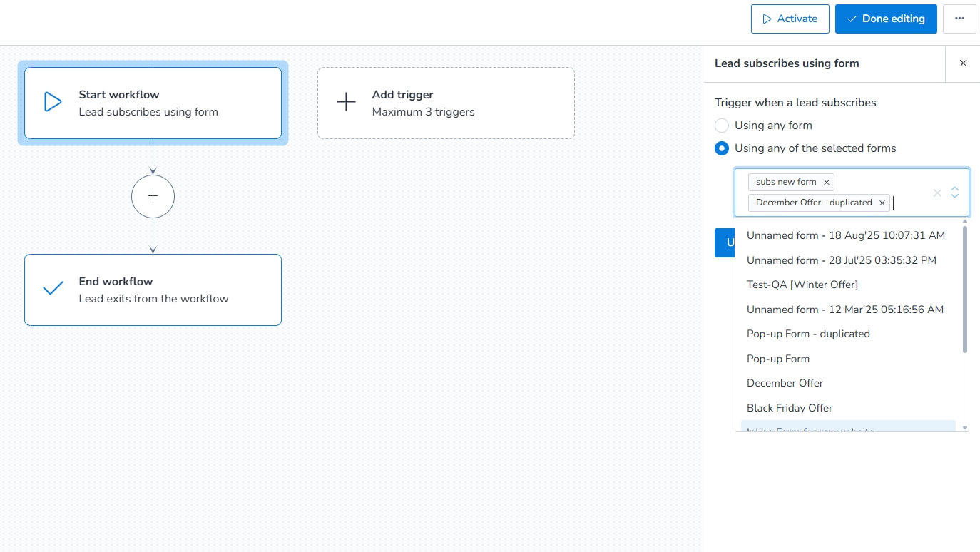This screenshot has width=980, height=552.
Task: Click the Activate button
Action: [x=790, y=19]
